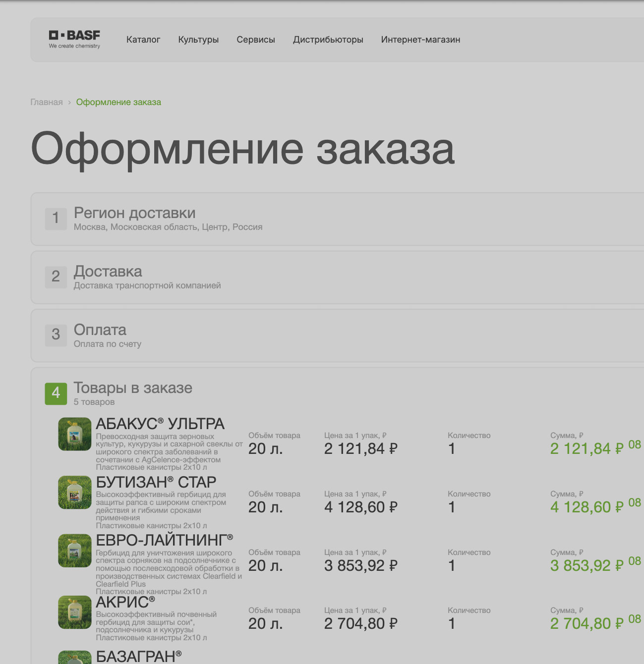The height and width of the screenshot is (664, 644).
Task: Navigate to Интернет-магазин
Action: 420,40
